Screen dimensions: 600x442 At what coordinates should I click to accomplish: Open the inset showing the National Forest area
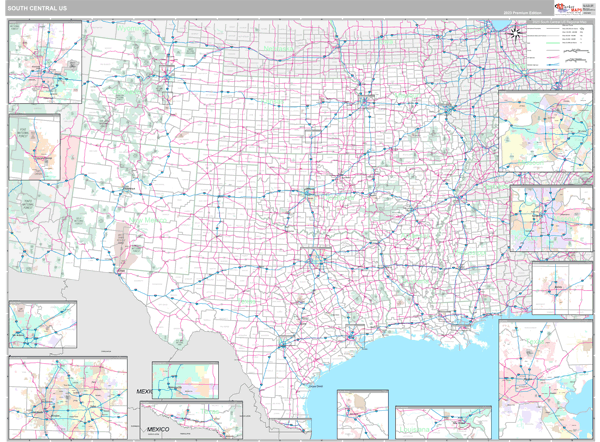coord(34,147)
